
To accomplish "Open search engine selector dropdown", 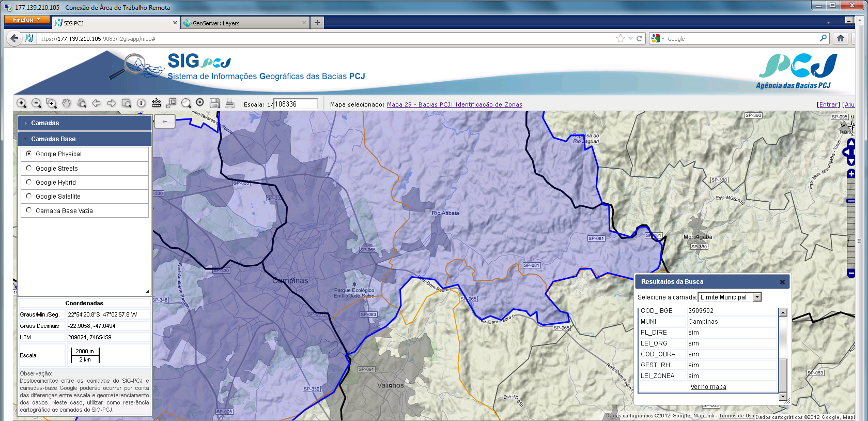I will pos(658,38).
